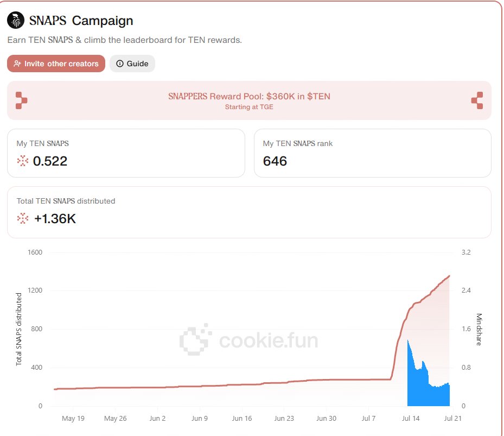
Task: Click the Jul 7 x-axis label
Action: pos(368,418)
